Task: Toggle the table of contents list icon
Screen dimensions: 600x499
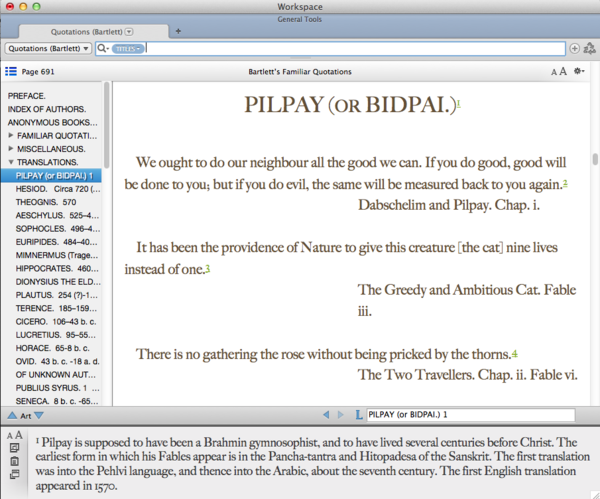Action: (11, 72)
